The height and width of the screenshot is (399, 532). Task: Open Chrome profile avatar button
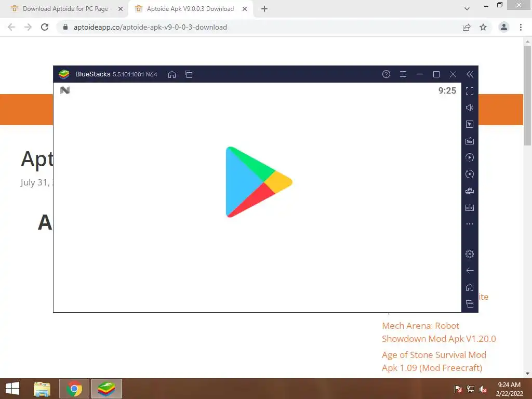coord(504,27)
